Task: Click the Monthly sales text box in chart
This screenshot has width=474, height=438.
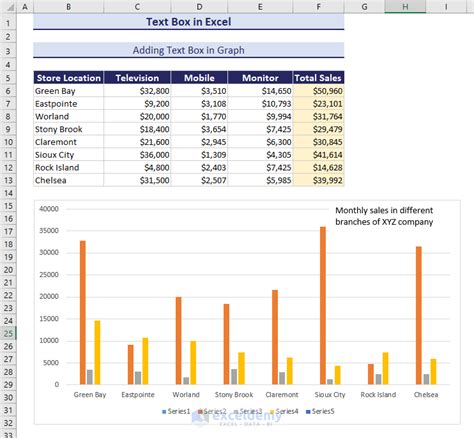Action: (x=384, y=216)
